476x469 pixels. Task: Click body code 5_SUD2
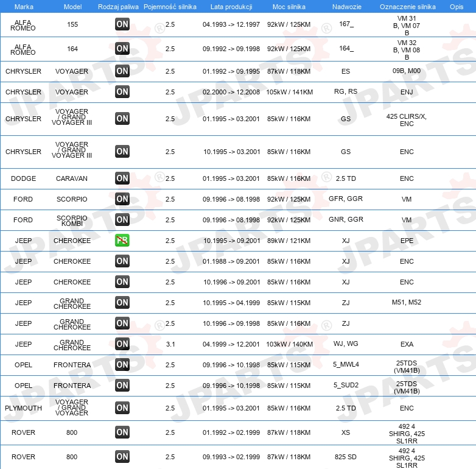pos(346,385)
